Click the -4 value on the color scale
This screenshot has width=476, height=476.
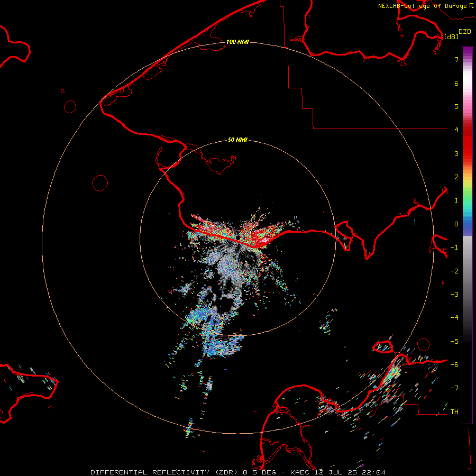coord(454,318)
